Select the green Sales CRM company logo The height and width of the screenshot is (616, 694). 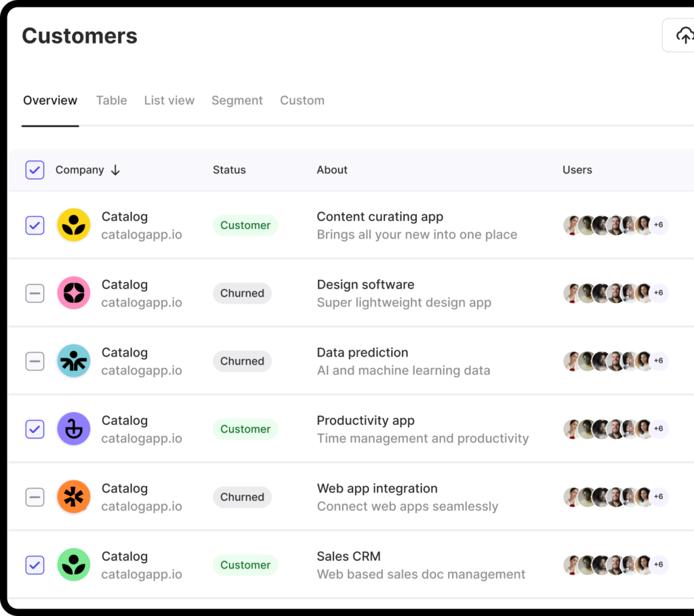pos(73,564)
